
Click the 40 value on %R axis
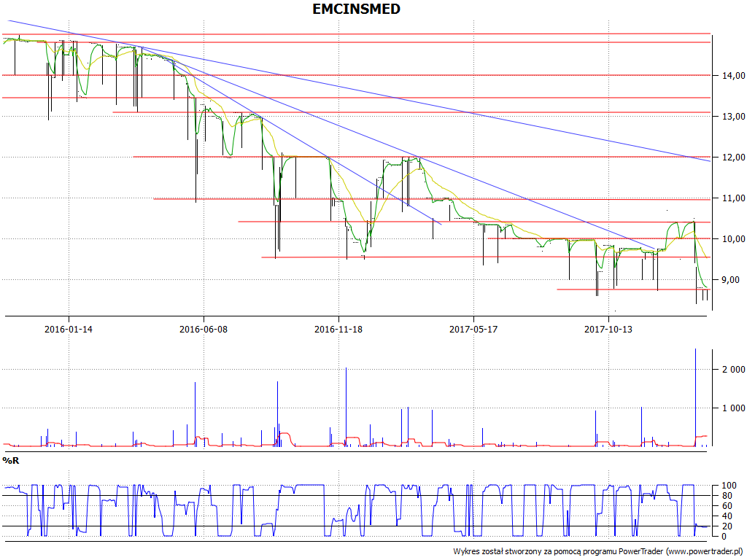[727, 516]
